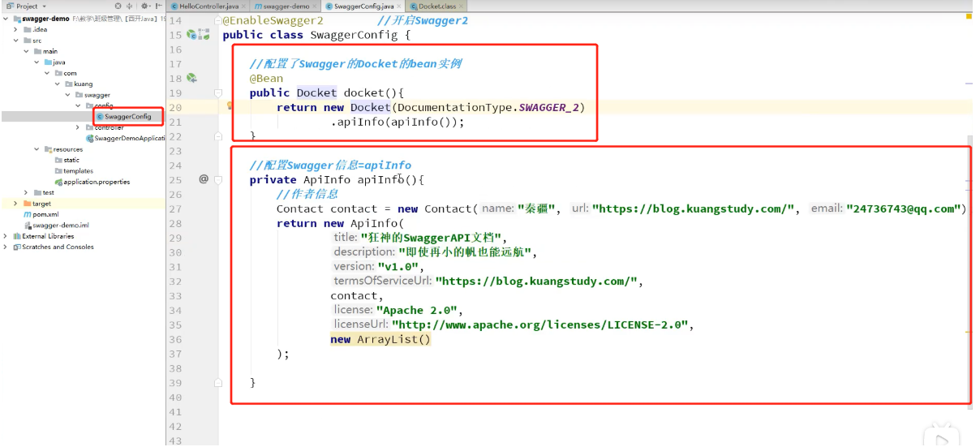The height and width of the screenshot is (447, 980).
Task: Click the Spring bean gutter icon on line 15
Action: click(192, 35)
